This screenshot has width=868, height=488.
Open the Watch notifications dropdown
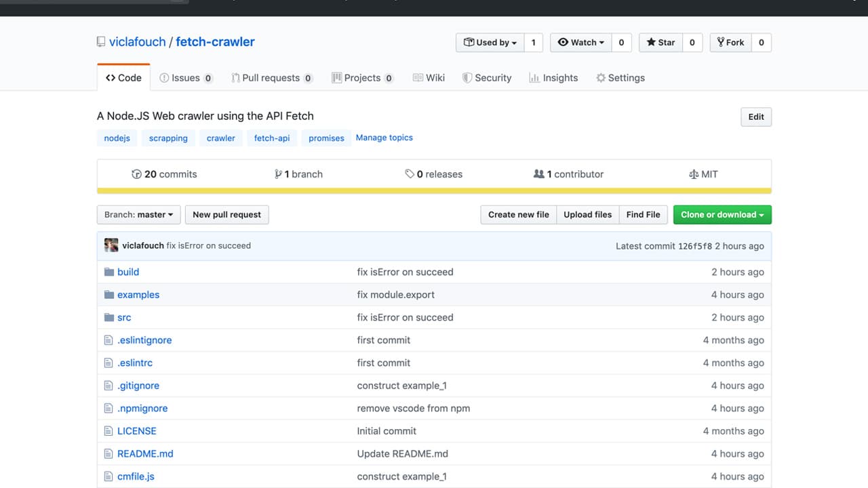[580, 42]
